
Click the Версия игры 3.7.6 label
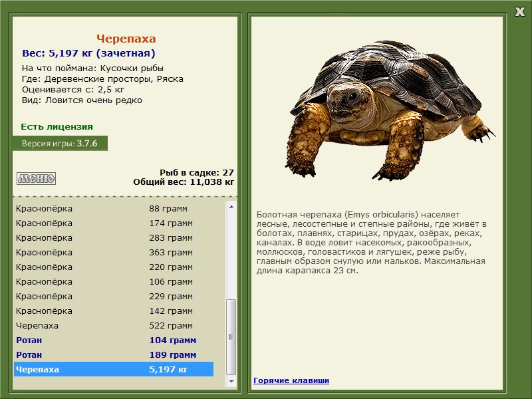[60, 143]
